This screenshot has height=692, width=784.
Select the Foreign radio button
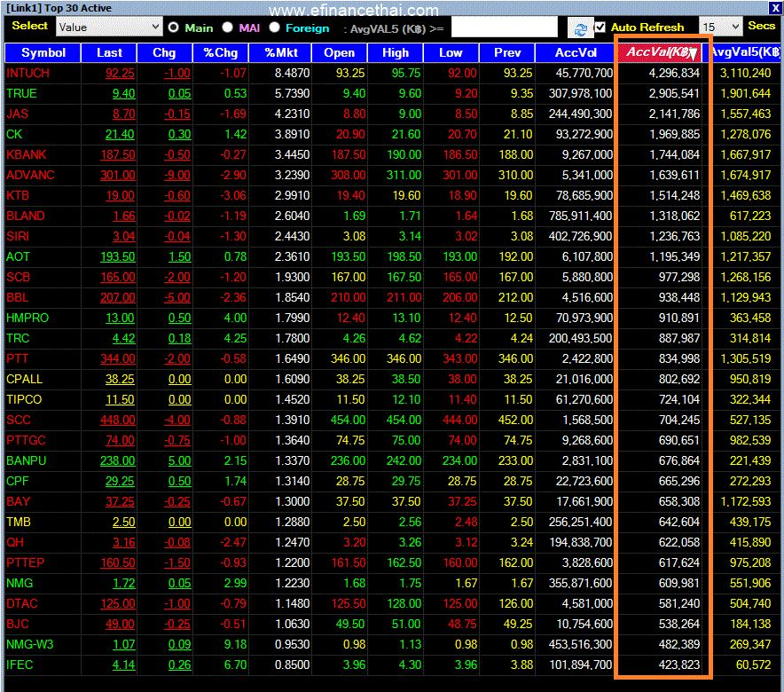coord(274,28)
